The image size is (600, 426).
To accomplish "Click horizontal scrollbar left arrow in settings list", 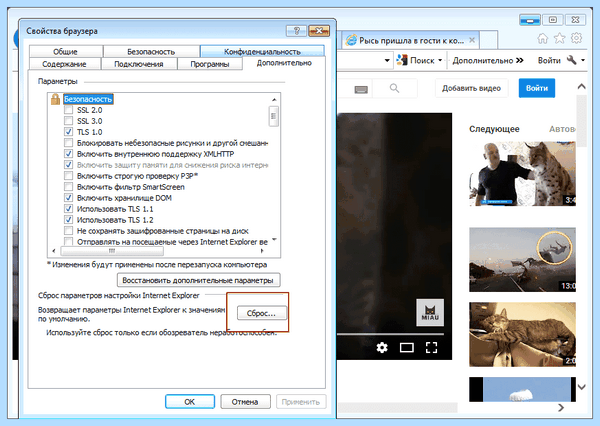I will (x=54, y=251).
